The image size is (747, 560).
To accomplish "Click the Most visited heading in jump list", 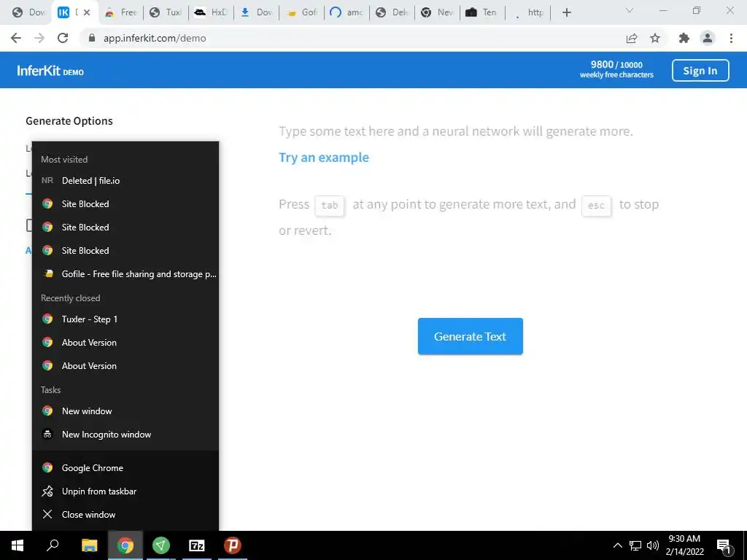I will (64, 160).
